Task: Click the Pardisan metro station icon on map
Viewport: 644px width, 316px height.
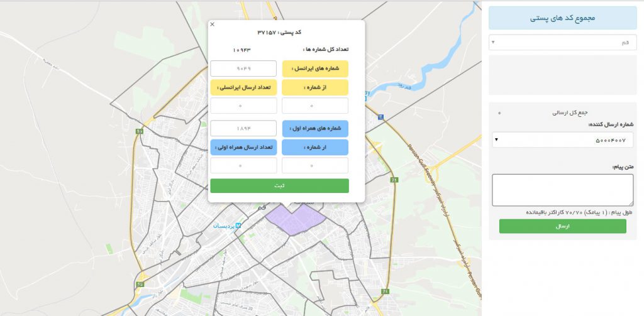Action: 238,226
